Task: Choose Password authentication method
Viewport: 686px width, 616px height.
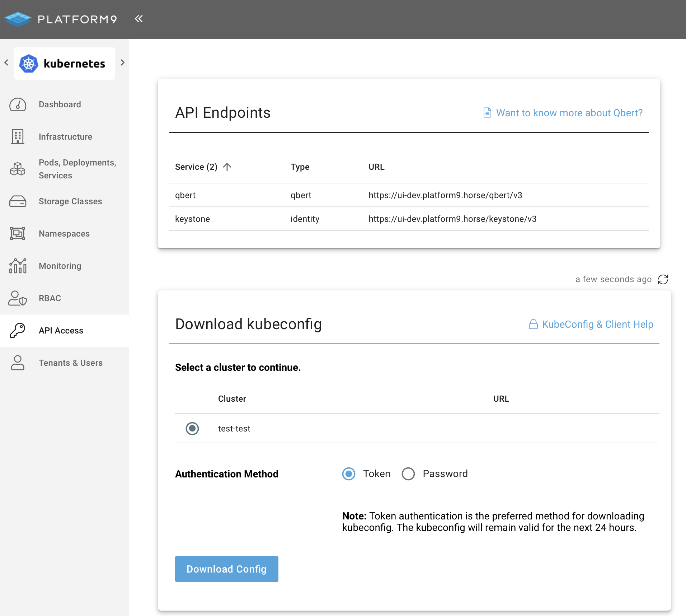Action: pyautogui.click(x=408, y=474)
